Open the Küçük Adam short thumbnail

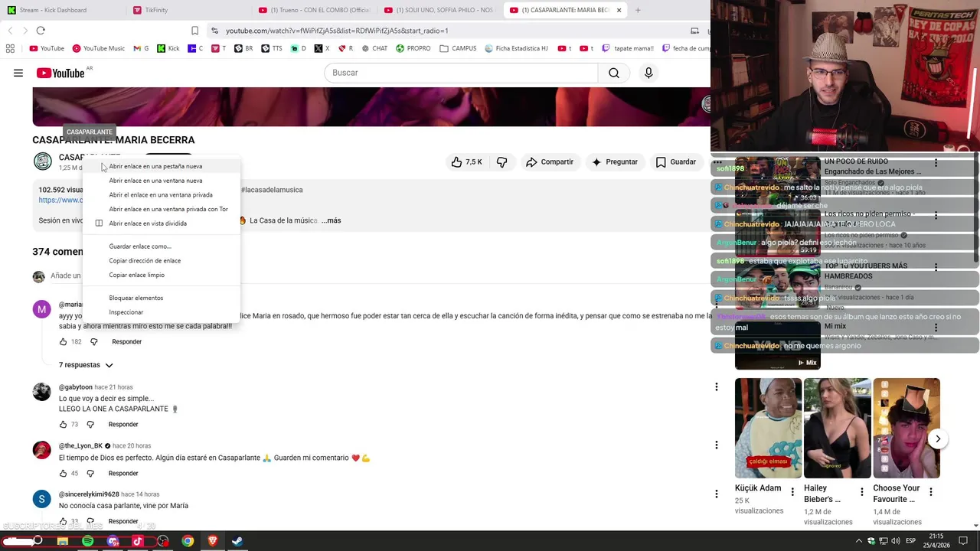(768, 428)
